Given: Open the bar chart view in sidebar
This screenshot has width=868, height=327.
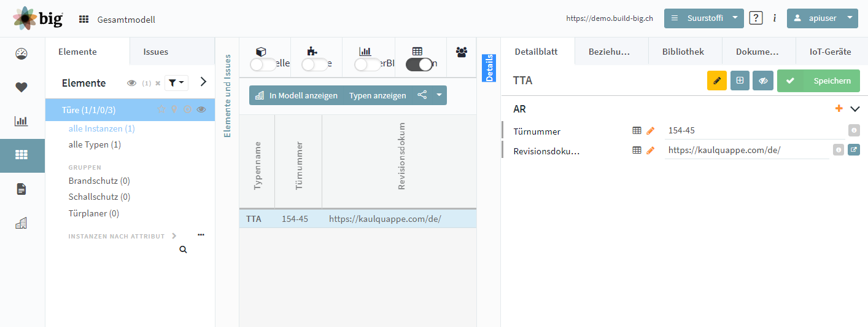Looking at the screenshot, I should (x=21, y=121).
